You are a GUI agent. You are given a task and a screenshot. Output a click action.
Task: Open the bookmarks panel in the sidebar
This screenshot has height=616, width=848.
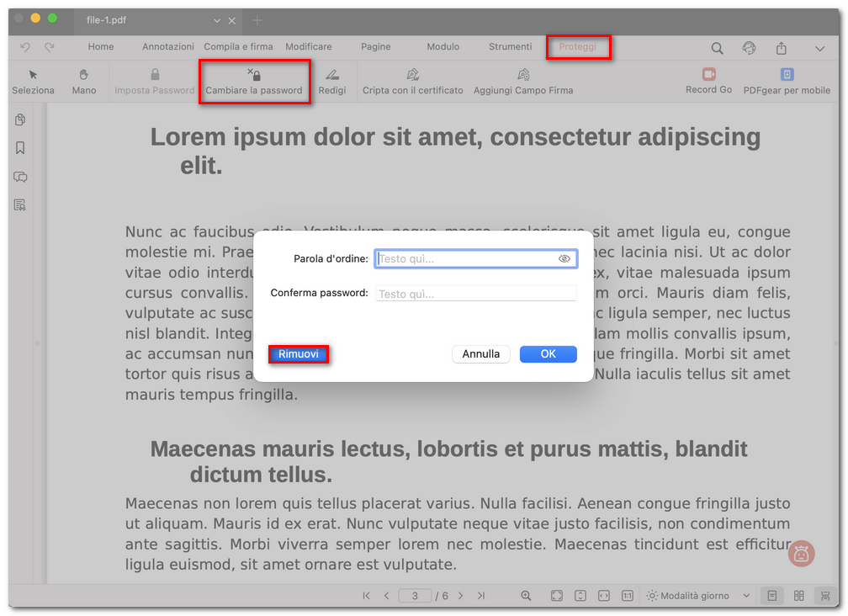pos(19,147)
